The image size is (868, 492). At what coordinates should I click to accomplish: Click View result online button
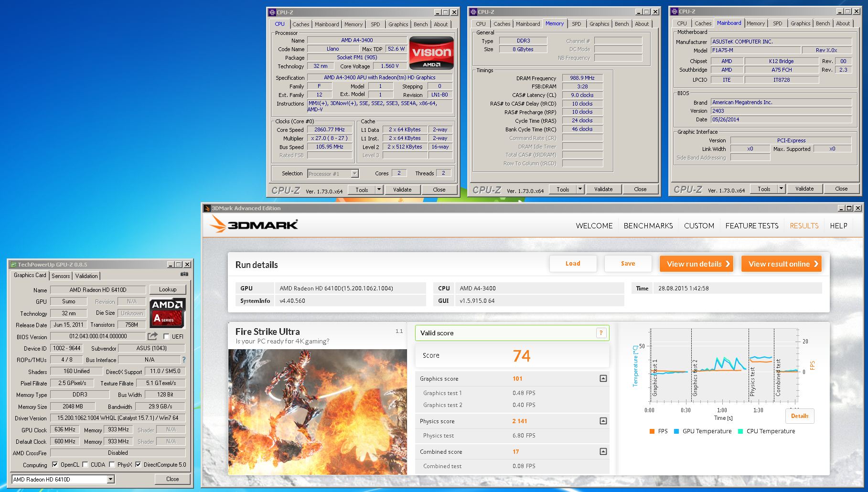pyautogui.click(x=782, y=264)
